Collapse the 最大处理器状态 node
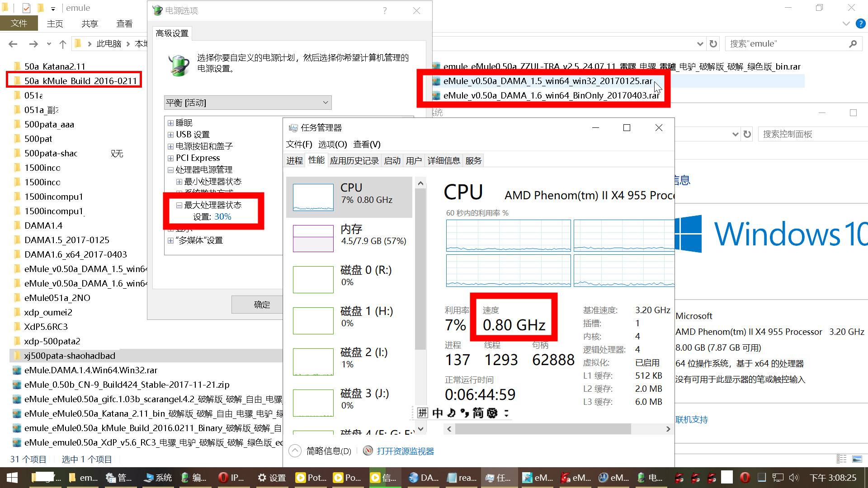 coord(179,205)
